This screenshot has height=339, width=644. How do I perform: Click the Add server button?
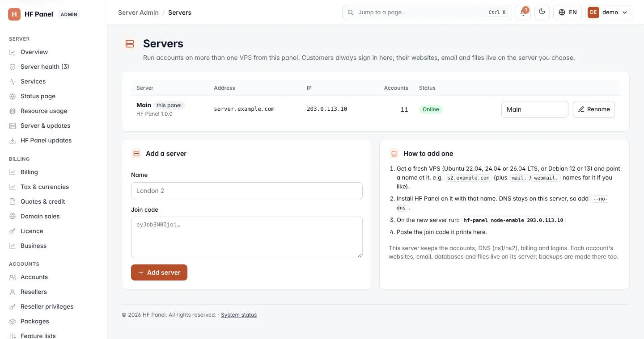click(x=159, y=272)
